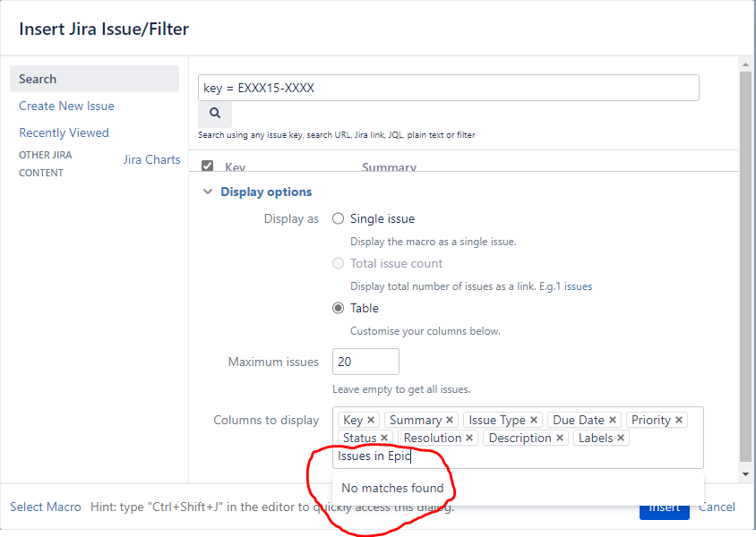Click the Issue Type tag label
This screenshot has width=756, height=537.
coord(497,420)
